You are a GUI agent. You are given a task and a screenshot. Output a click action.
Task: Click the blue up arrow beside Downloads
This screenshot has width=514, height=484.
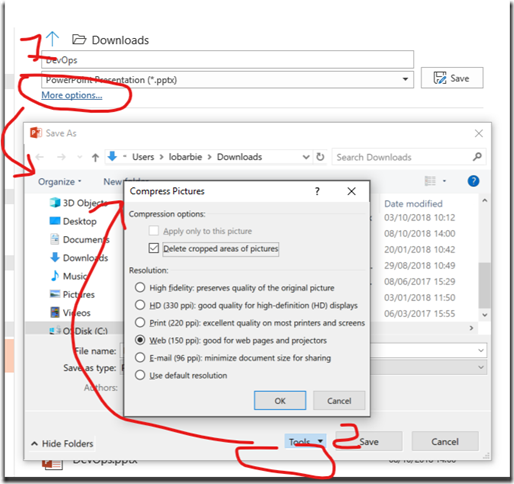pyautogui.click(x=52, y=39)
